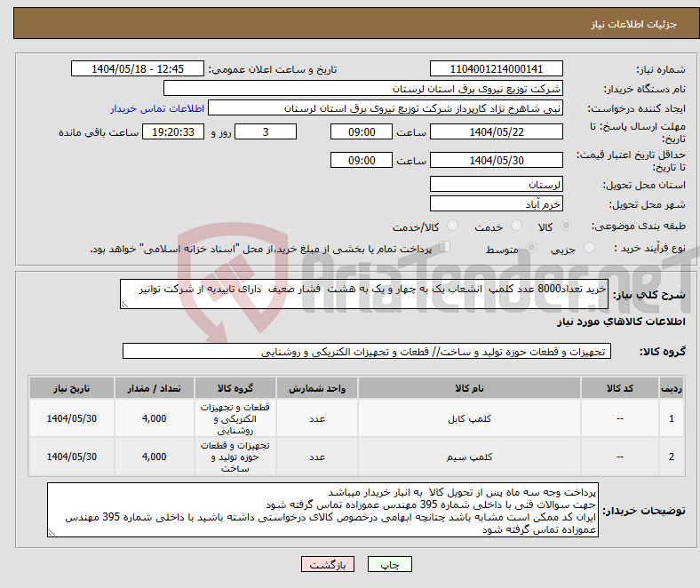Click the requester field نبی شاهرخ نژاد
The image size is (700, 588).
click(386, 108)
